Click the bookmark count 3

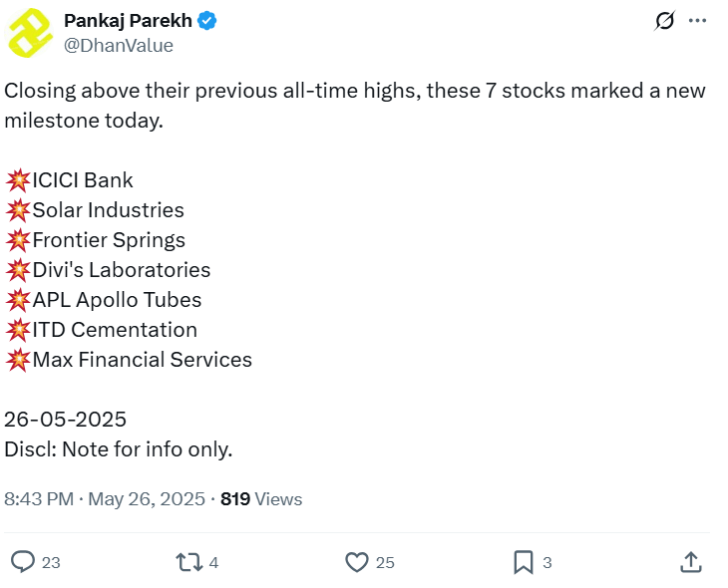(546, 563)
